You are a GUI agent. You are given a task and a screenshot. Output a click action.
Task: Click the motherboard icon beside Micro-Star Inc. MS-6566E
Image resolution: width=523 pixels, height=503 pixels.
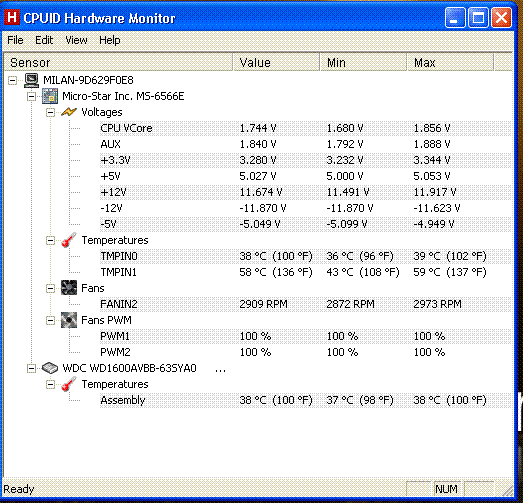tap(50, 96)
